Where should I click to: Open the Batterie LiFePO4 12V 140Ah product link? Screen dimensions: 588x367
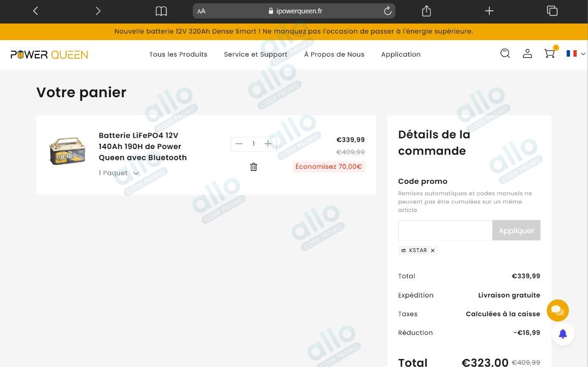coord(142,146)
